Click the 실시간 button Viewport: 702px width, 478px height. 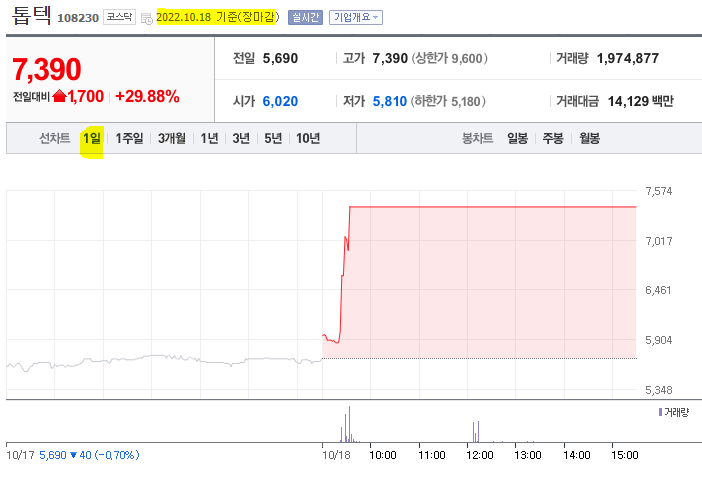(305, 17)
